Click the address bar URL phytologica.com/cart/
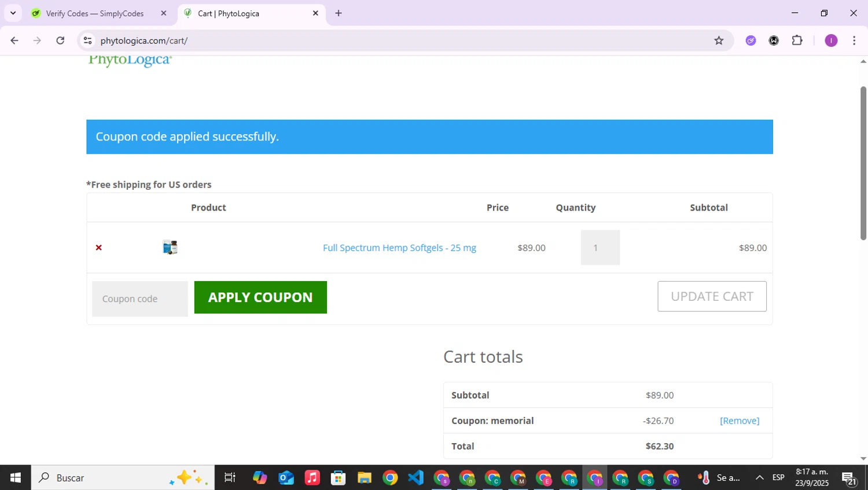This screenshot has width=868, height=490. (x=144, y=40)
